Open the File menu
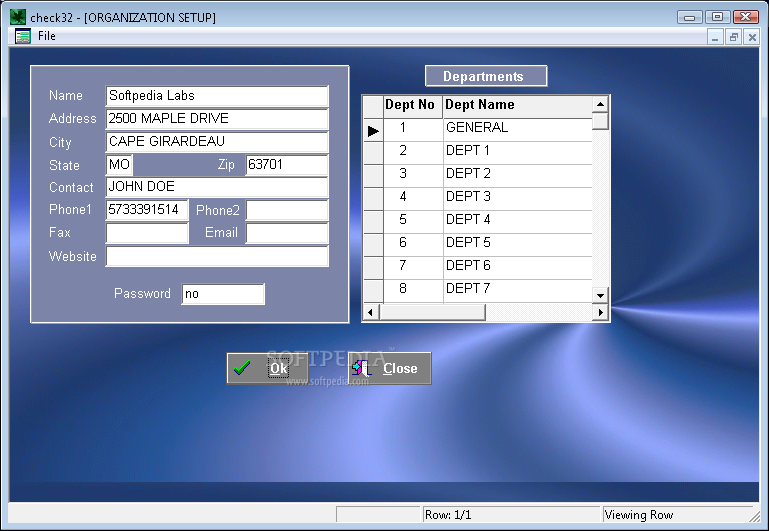The image size is (769, 531). pyautogui.click(x=47, y=36)
